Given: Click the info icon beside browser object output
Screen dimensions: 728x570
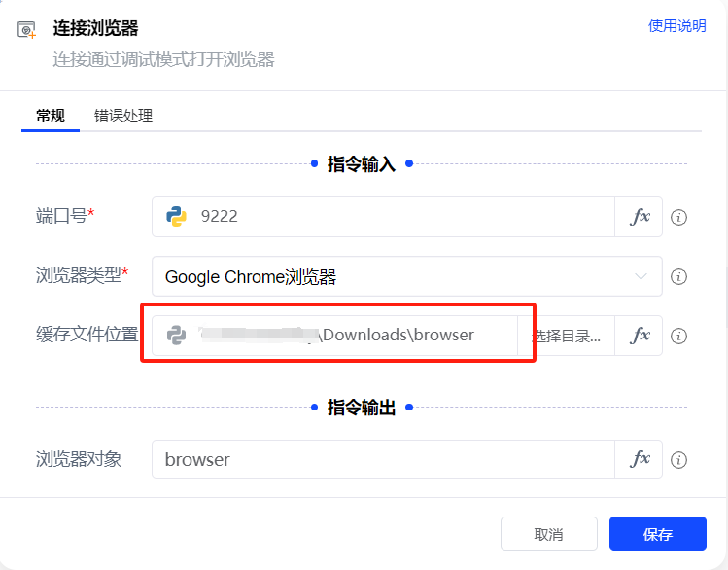Looking at the screenshot, I should (679, 460).
